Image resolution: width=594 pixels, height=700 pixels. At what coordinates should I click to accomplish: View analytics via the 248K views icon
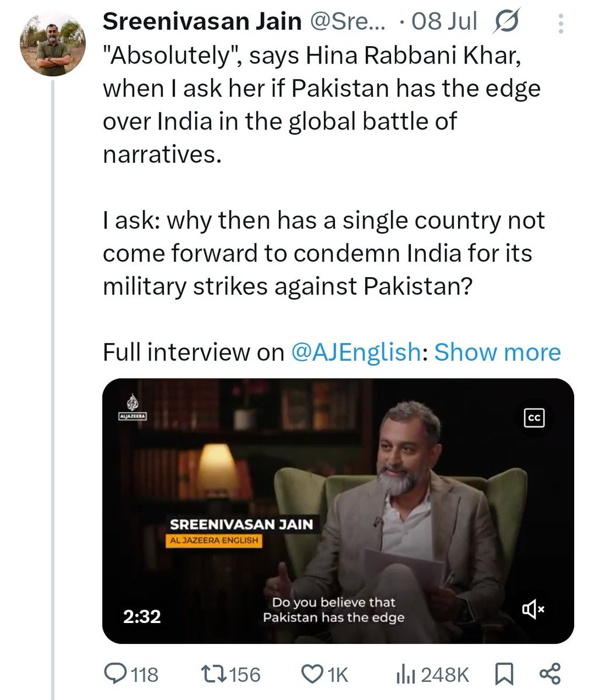click(405, 674)
